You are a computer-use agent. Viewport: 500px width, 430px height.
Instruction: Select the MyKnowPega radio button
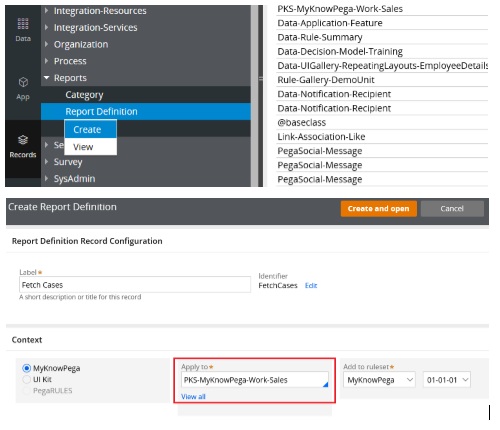26,368
